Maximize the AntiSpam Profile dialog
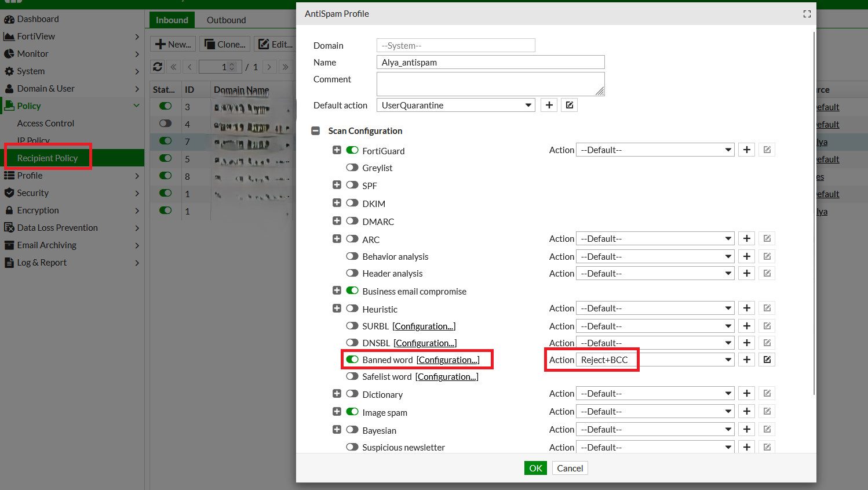 807,14
